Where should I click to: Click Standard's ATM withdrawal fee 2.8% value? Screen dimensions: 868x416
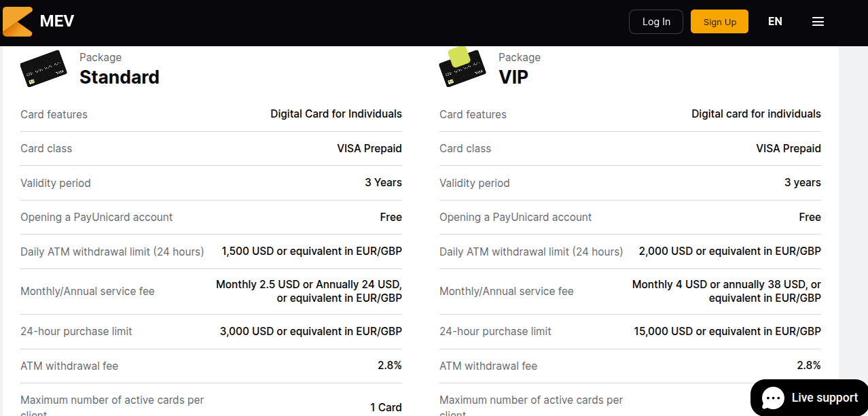point(390,366)
